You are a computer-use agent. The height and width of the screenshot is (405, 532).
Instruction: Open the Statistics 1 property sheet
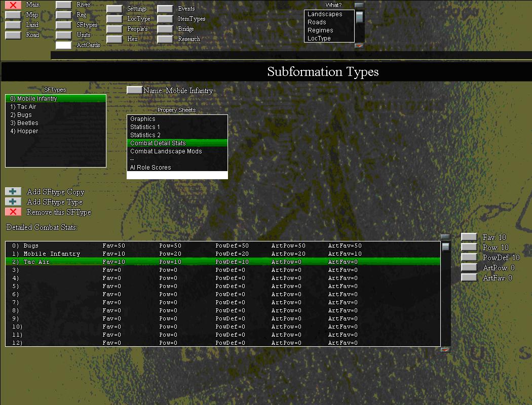pyautogui.click(x=177, y=127)
